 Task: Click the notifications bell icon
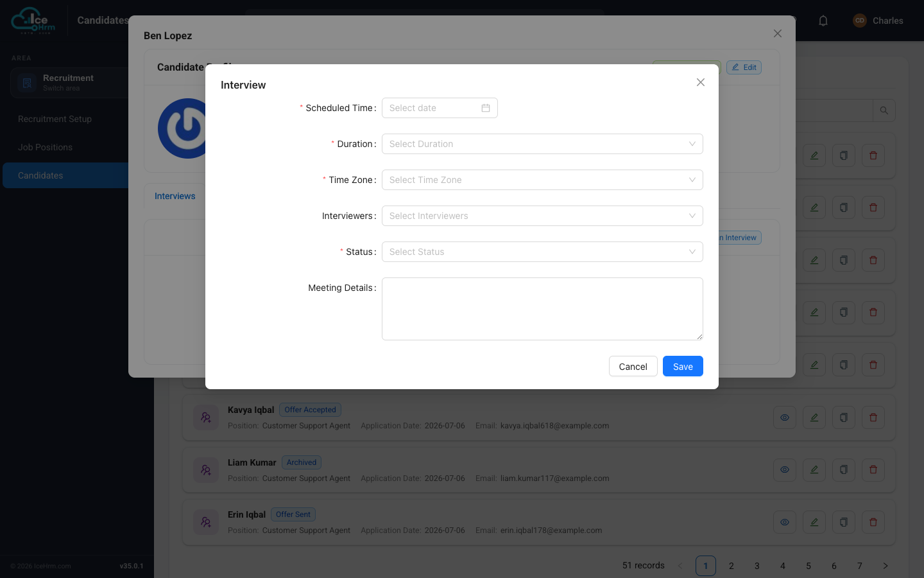(823, 21)
